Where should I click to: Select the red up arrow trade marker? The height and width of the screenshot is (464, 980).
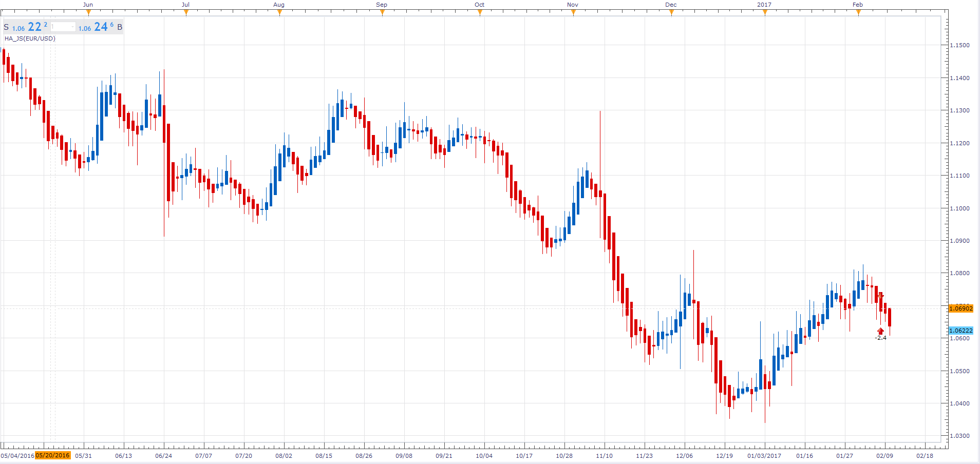pyautogui.click(x=881, y=331)
